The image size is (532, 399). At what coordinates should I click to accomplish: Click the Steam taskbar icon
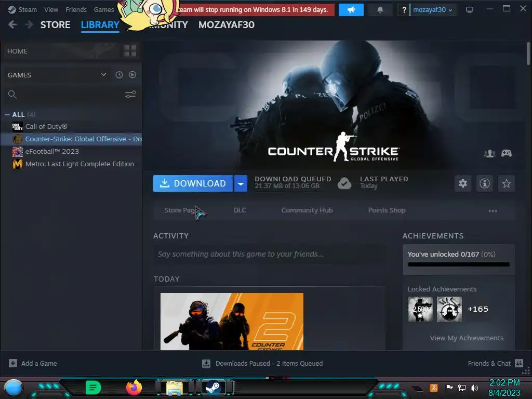coord(214,387)
